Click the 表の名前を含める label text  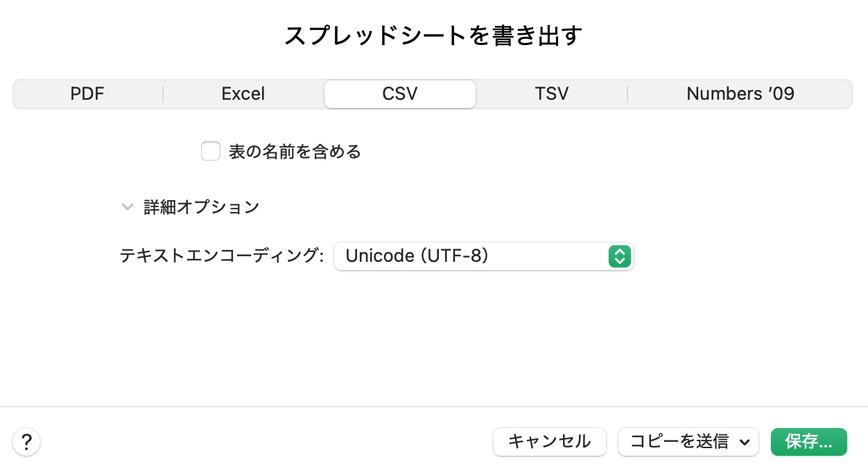[x=295, y=152]
